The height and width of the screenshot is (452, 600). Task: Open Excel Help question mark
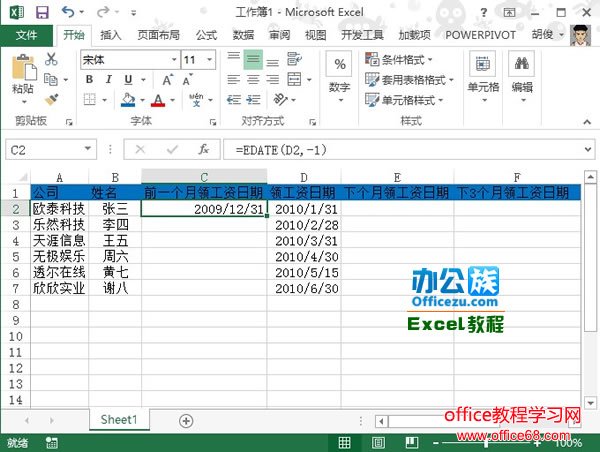pos(484,13)
